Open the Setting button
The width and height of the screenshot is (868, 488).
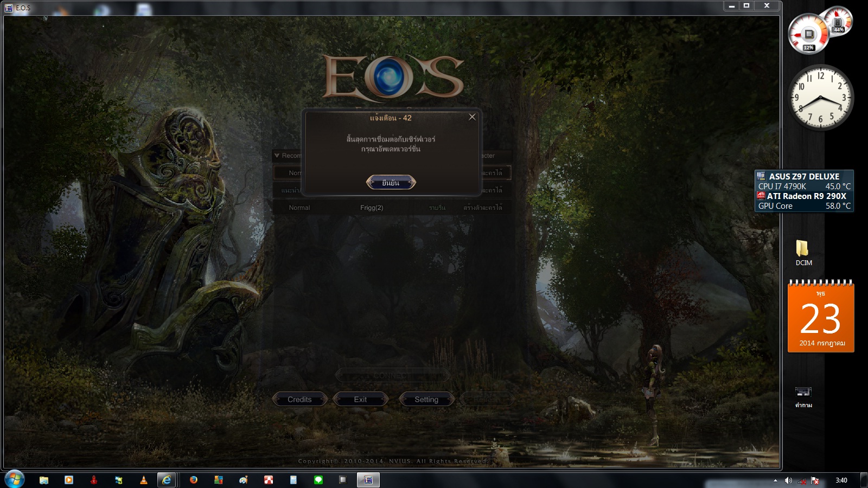(426, 400)
